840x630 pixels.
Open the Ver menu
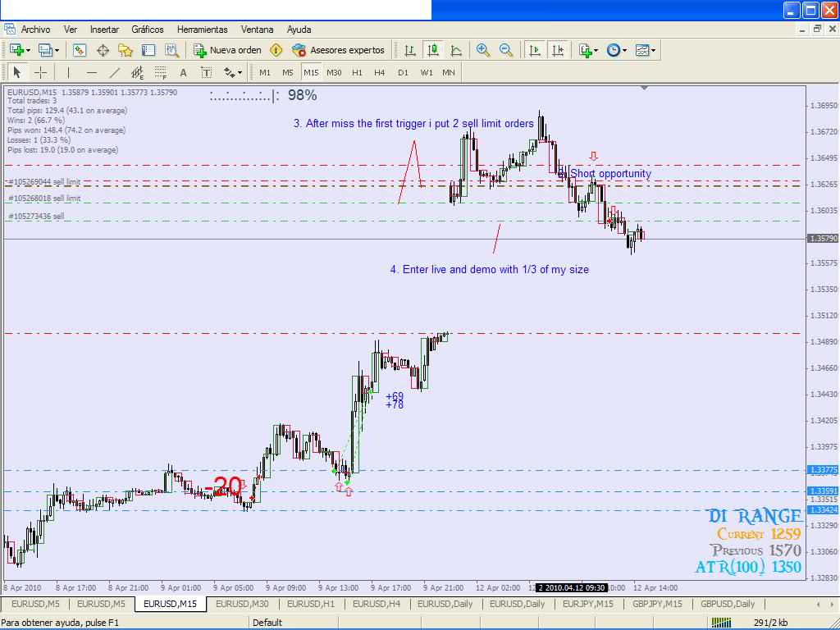coord(71,30)
